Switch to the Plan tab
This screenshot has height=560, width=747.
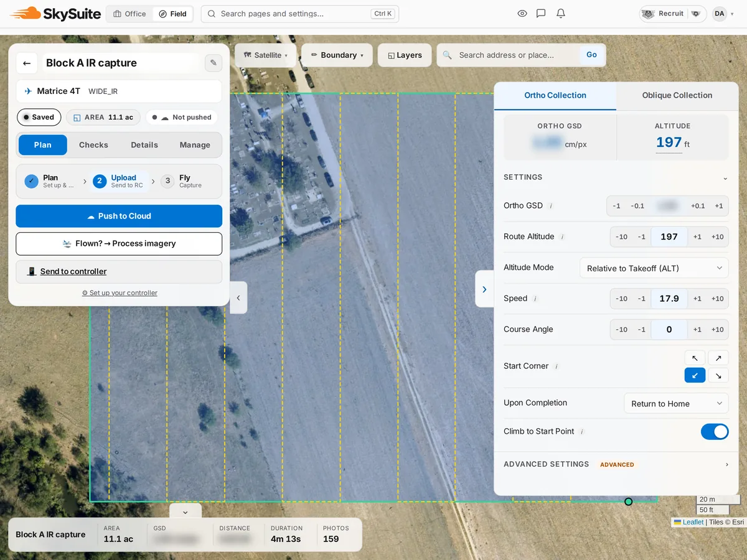point(43,145)
